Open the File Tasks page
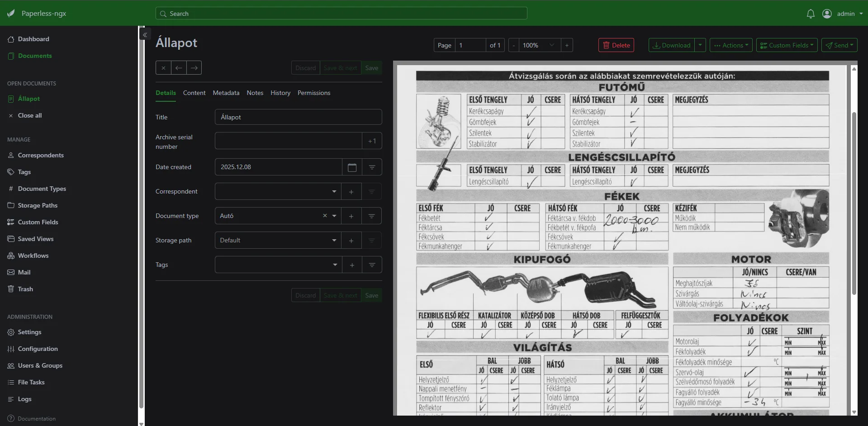 pyautogui.click(x=31, y=382)
